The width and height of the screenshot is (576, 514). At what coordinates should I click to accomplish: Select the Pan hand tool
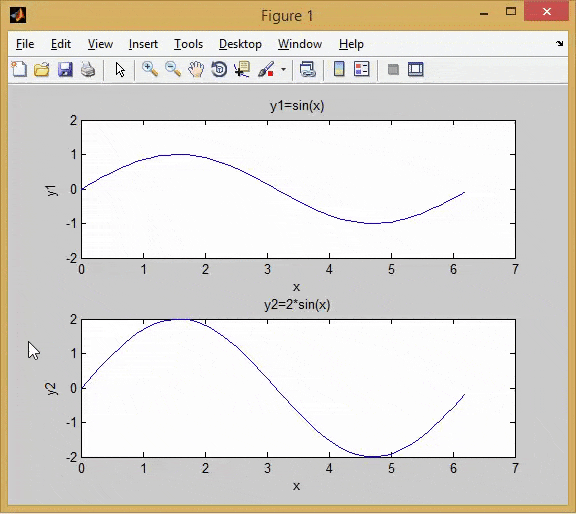[196, 69]
